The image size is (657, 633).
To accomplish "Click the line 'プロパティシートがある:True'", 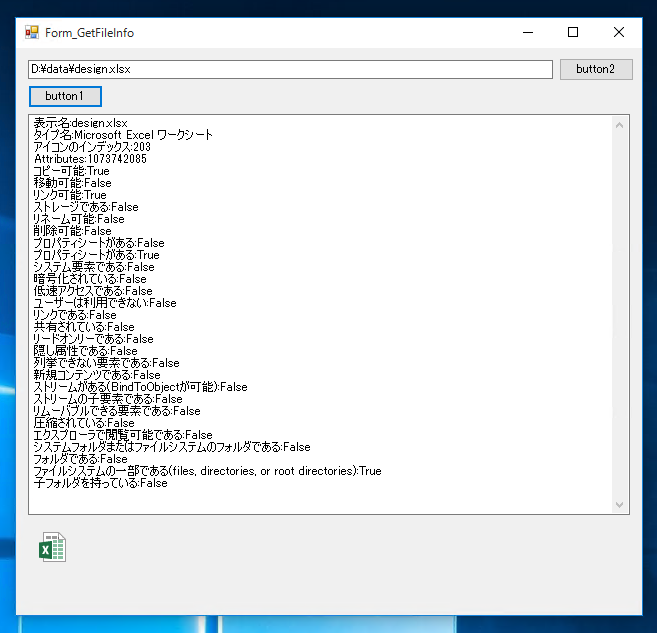I will [x=97, y=255].
